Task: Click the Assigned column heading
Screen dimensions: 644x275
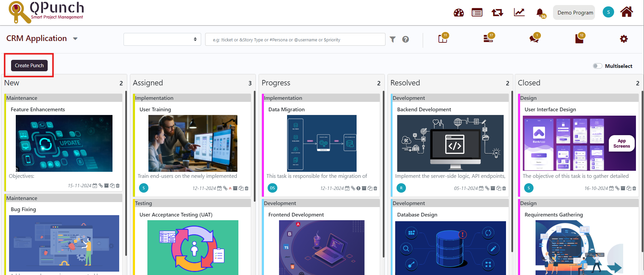Action: pos(148,83)
